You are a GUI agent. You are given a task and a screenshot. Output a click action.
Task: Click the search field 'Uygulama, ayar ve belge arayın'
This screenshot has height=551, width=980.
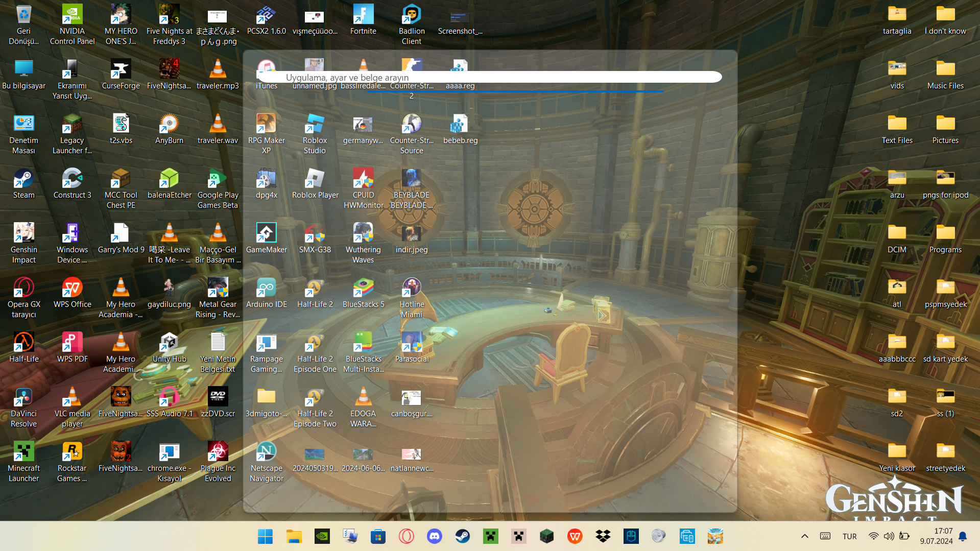tap(490, 77)
